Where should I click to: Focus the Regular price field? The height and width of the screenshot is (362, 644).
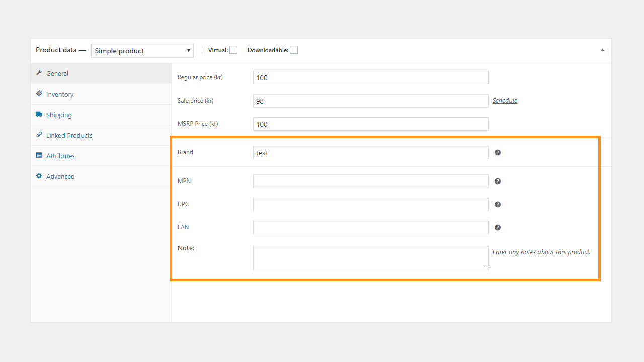[371, 77]
